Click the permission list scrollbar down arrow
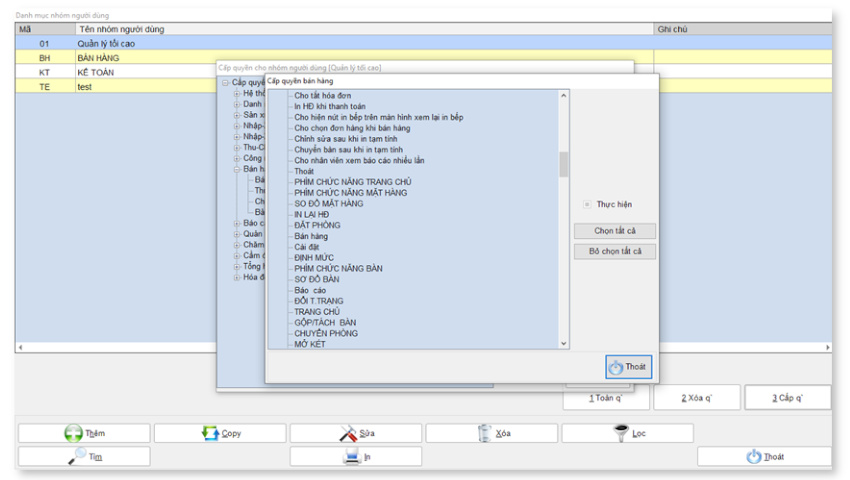Image resolution: width=850 pixels, height=480 pixels. coord(563,343)
